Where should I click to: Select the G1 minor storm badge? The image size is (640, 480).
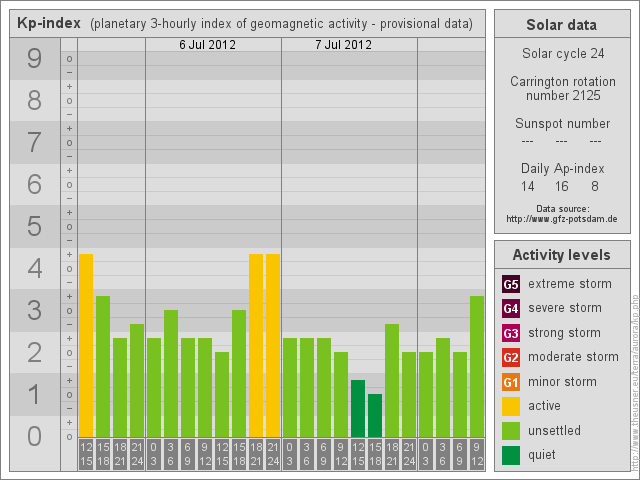point(511,382)
